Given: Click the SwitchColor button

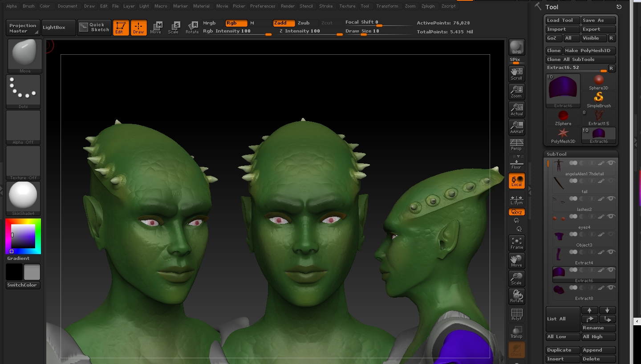Looking at the screenshot, I should [23, 285].
